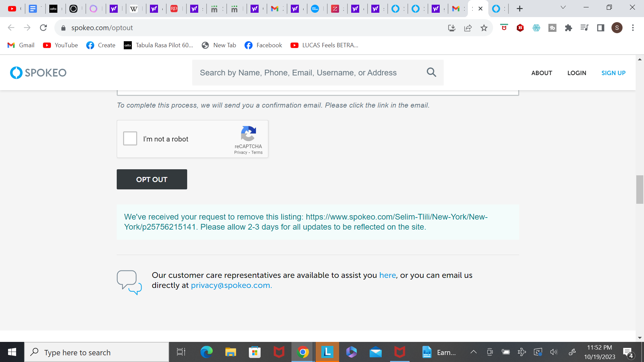Open the Earn... document in taskbar
The width and height of the screenshot is (644, 362).
439,352
